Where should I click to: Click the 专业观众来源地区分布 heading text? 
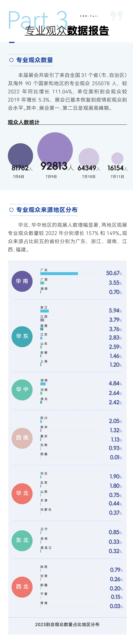coord(47,210)
